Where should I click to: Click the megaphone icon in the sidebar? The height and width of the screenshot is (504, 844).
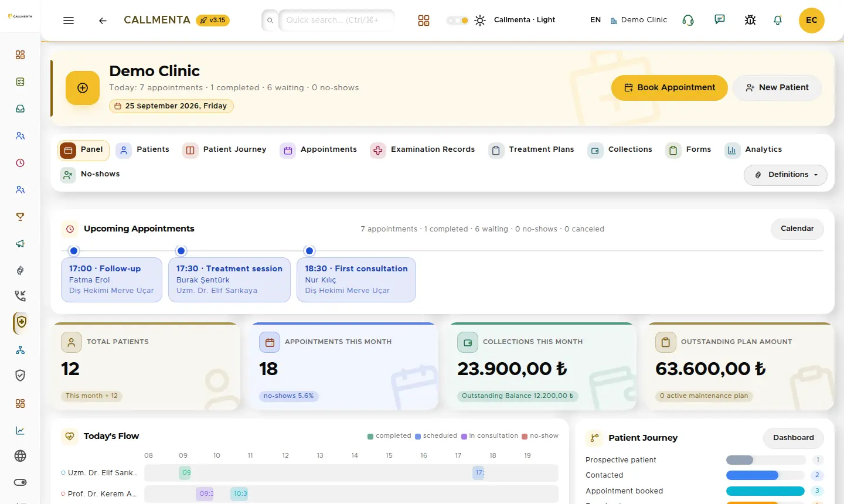[x=21, y=244]
